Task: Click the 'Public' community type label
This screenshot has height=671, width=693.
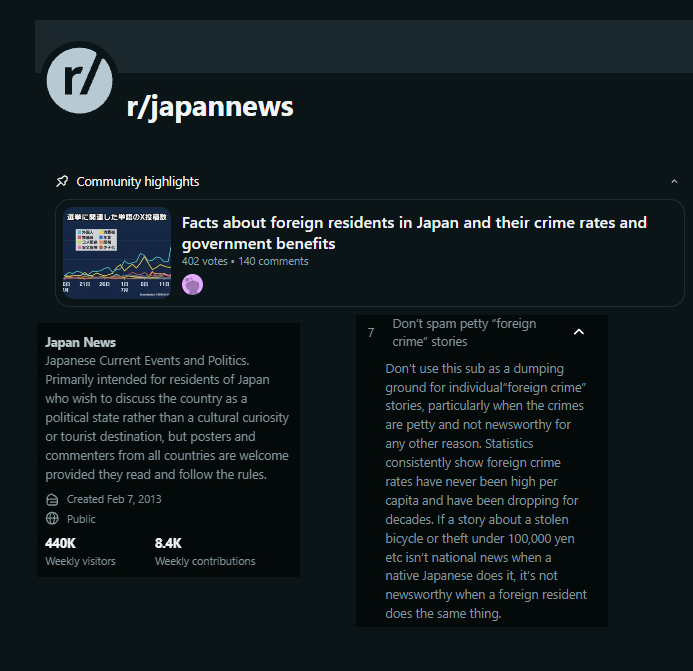Action: [81, 519]
